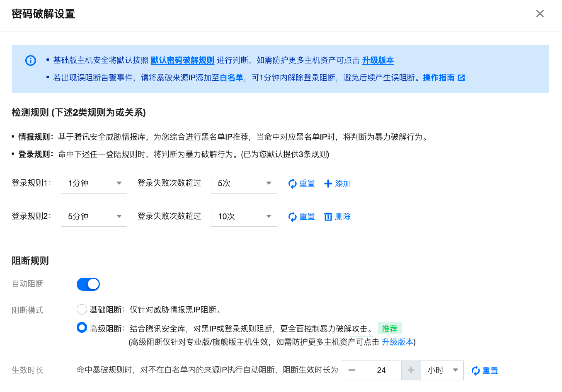Open the 默认密码破解规则 link
The height and width of the screenshot is (392, 562).
tap(182, 60)
